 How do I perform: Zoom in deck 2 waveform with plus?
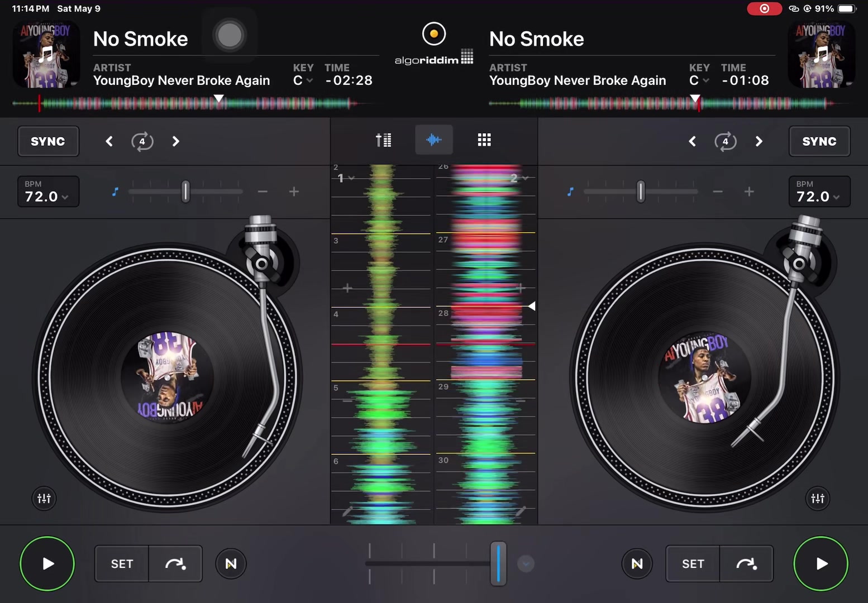pyautogui.click(x=521, y=288)
